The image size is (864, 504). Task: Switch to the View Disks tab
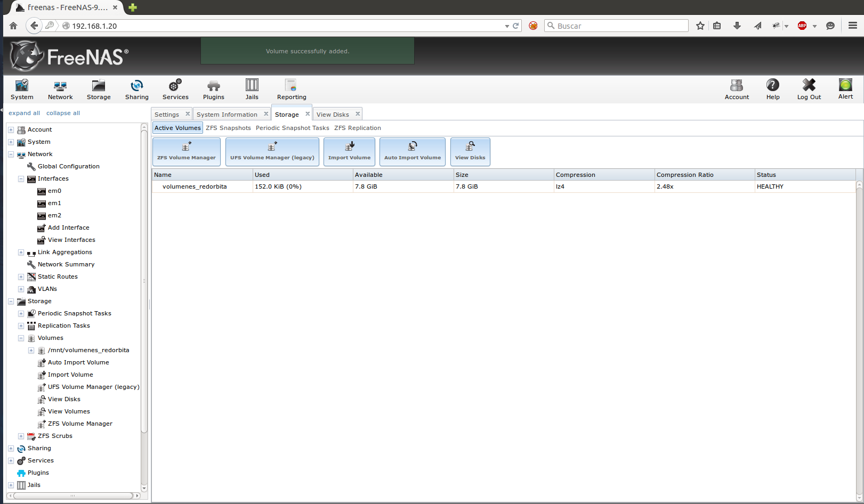click(x=333, y=115)
